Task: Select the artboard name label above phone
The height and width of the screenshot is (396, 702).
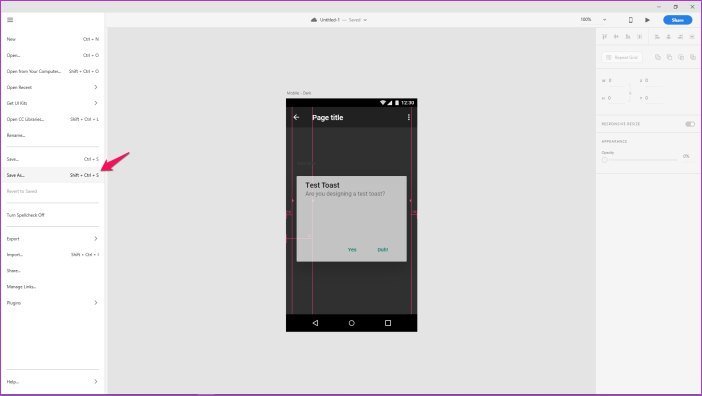Action: coord(299,93)
